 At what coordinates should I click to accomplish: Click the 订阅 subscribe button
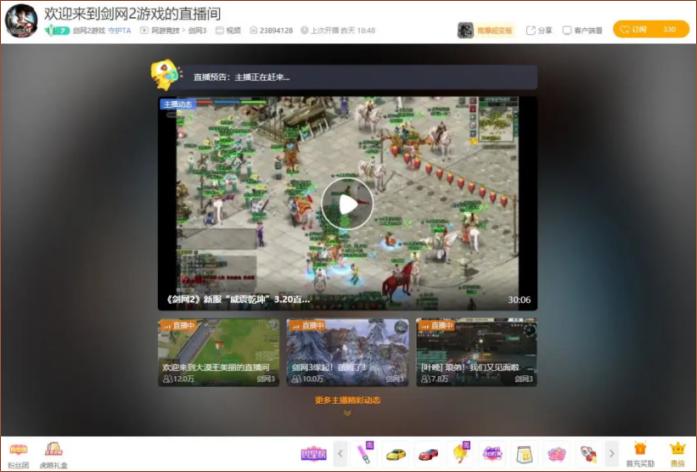[651, 29]
